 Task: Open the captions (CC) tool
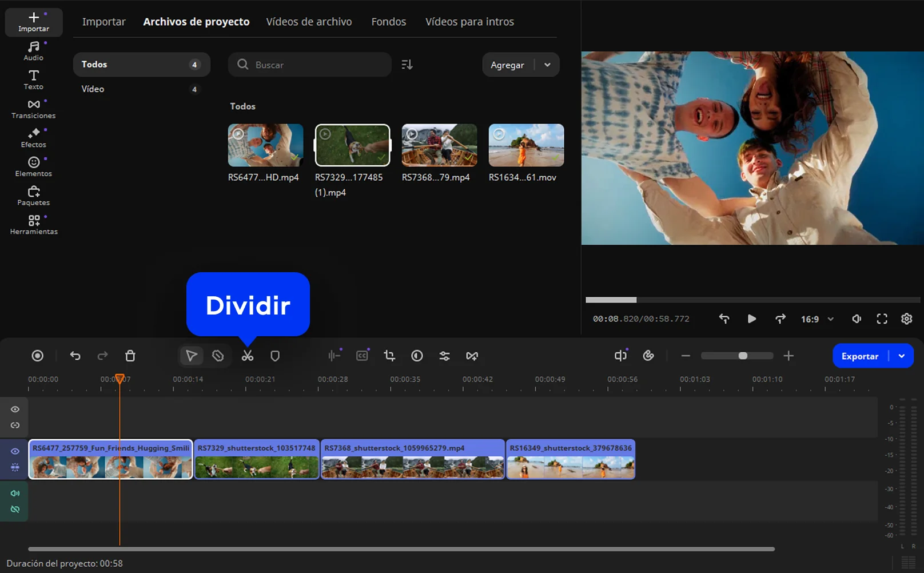click(362, 355)
